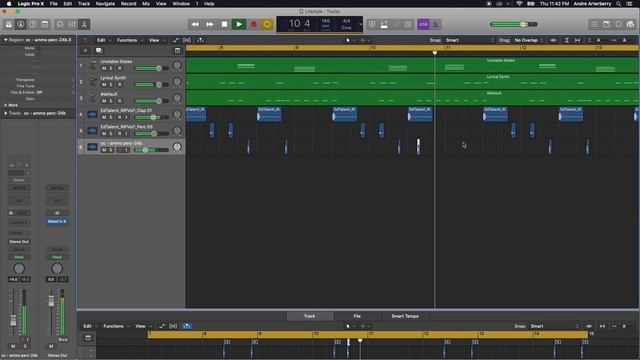Click the Forward transport button
The width and height of the screenshot is (640, 360).
click(210, 24)
